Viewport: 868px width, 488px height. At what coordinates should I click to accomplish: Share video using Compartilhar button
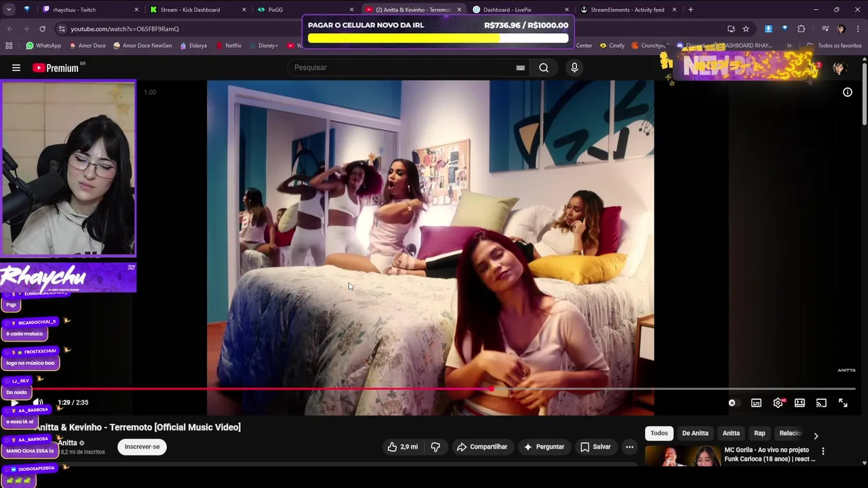(x=482, y=447)
